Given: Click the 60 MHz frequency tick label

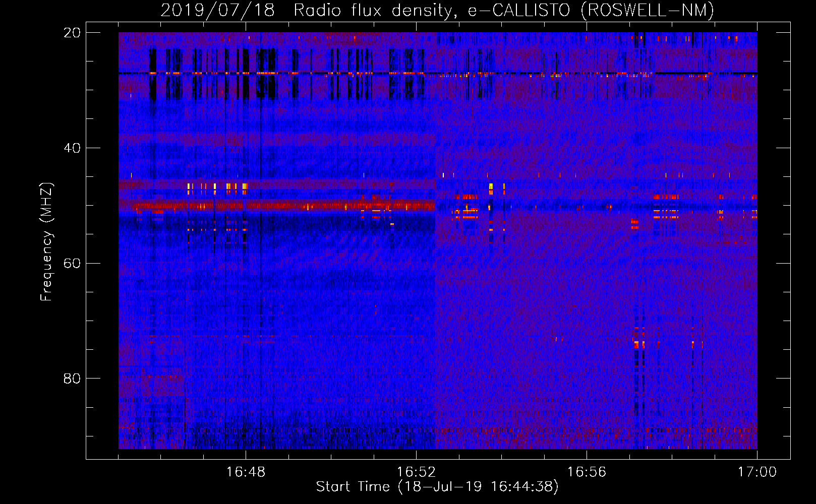Looking at the screenshot, I should pyautogui.click(x=72, y=263).
